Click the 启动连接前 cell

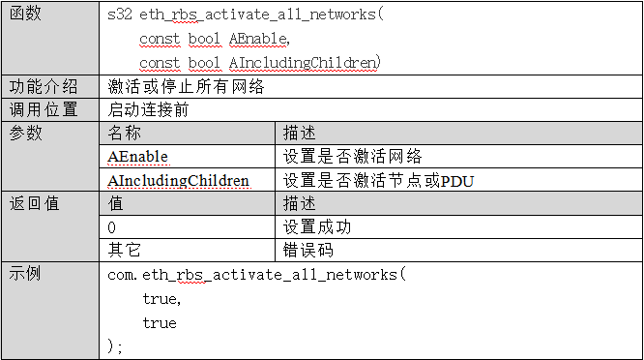(370, 109)
